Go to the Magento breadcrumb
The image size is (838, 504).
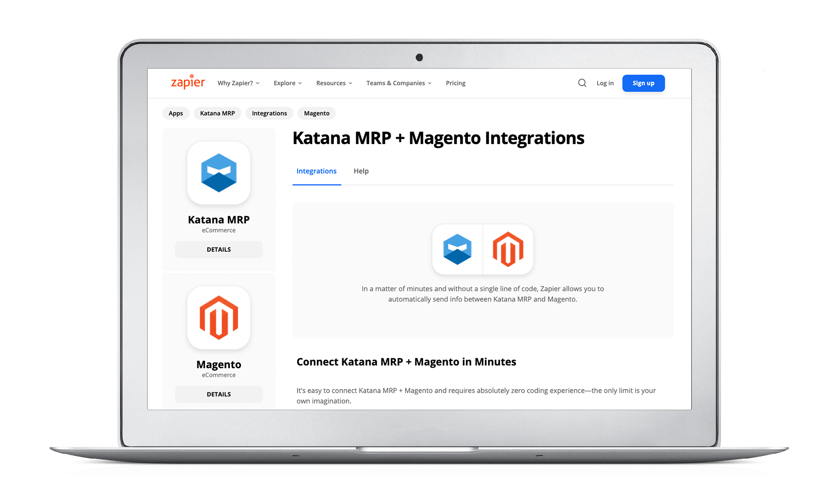tap(316, 113)
